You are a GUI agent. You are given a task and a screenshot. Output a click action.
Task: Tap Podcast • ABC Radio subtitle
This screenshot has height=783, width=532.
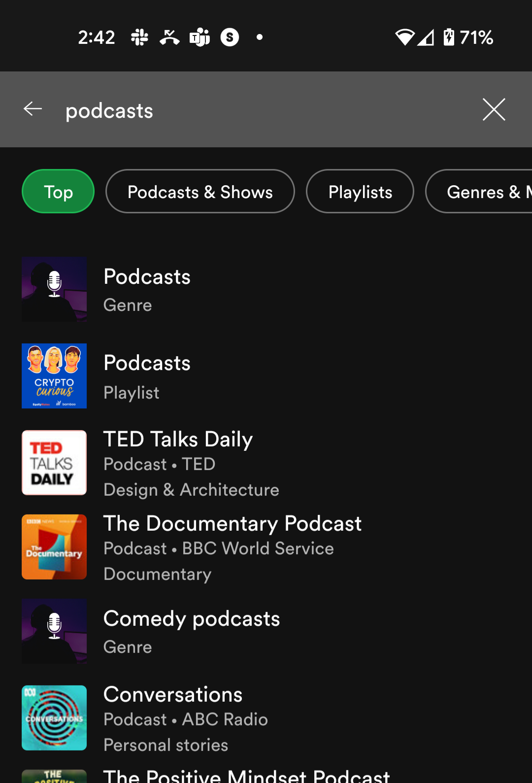tap(186, 719)
